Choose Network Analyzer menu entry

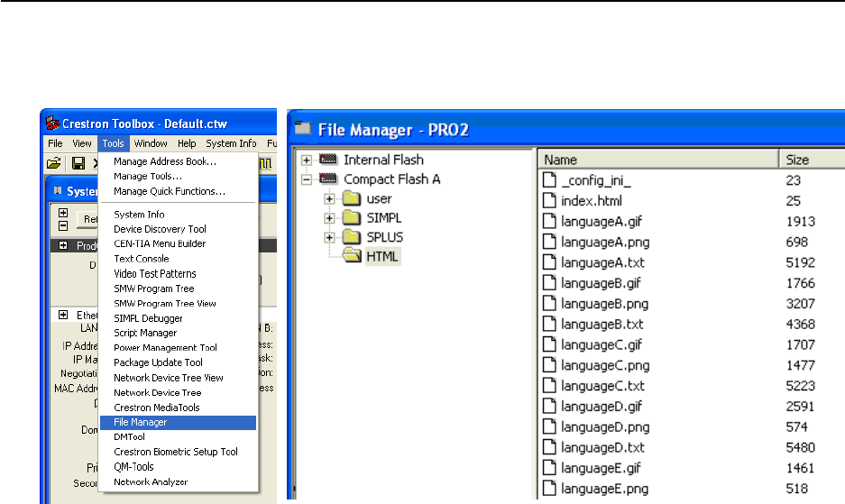coord(151,481)
